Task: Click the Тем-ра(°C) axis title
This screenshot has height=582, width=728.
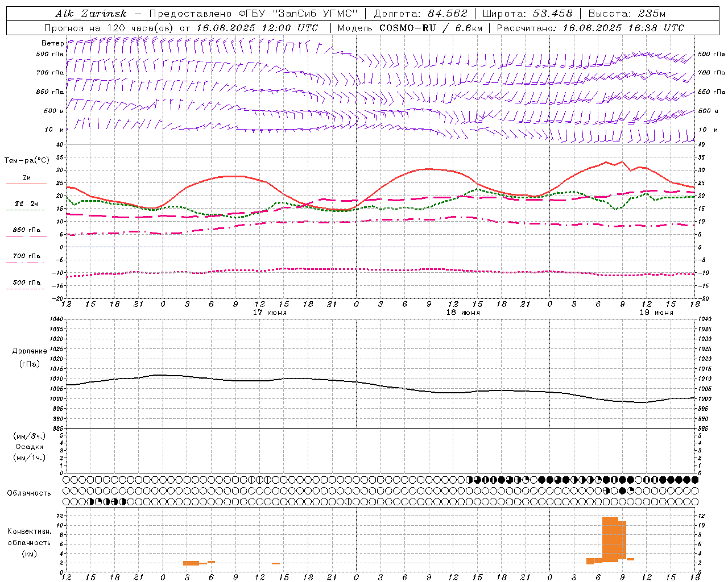Action: (x=27, y=161)
